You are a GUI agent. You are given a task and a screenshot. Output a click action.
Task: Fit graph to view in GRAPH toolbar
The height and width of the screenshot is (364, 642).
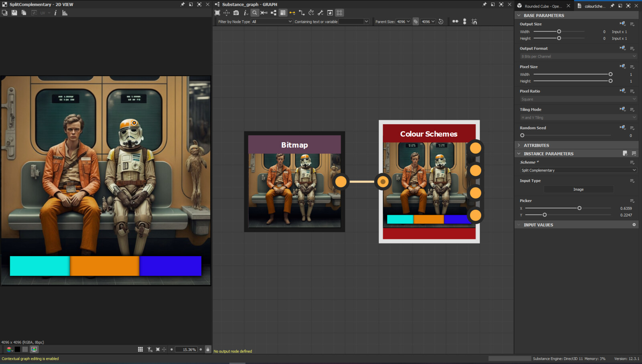[x=217, y=13]
